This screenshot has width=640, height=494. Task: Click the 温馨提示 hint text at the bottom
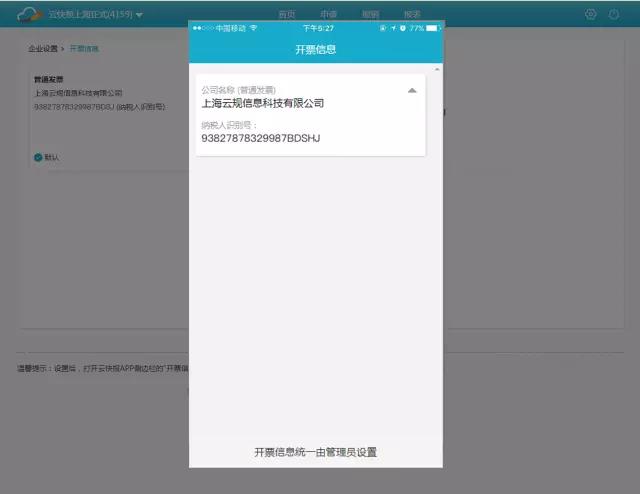pos(102,368)
